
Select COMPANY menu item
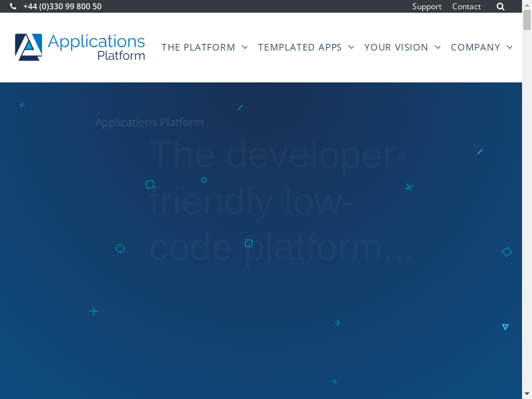[x=475, y=47]
